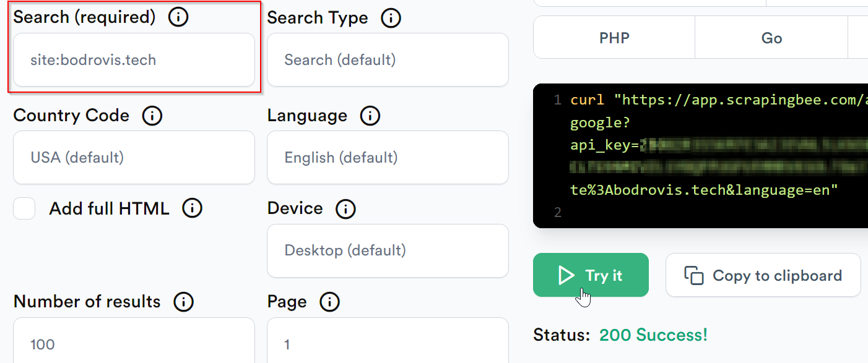This screenshot has height=363, width=868.
Task: Click the Search Type info icon
Action: pos(391,18)
